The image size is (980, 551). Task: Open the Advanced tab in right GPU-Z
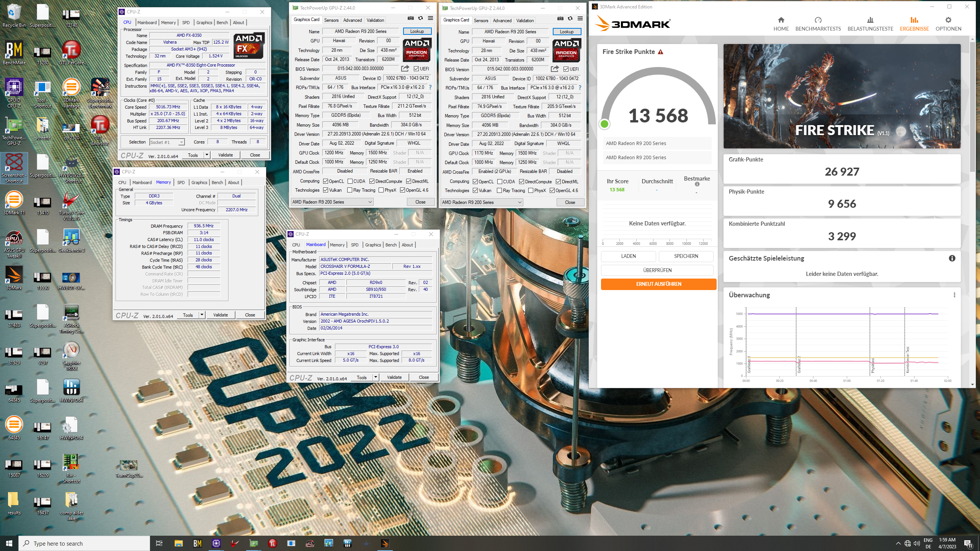[x=502, y=21]
